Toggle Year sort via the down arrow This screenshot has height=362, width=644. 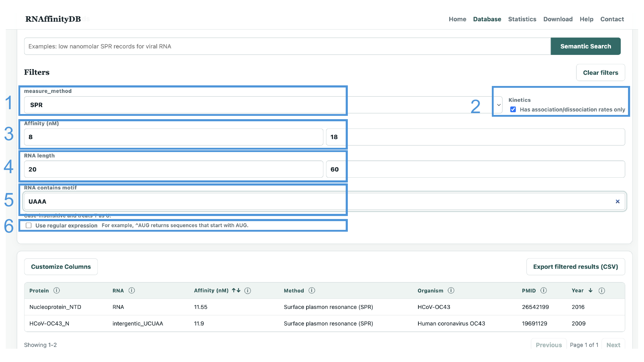pos(591,291)
